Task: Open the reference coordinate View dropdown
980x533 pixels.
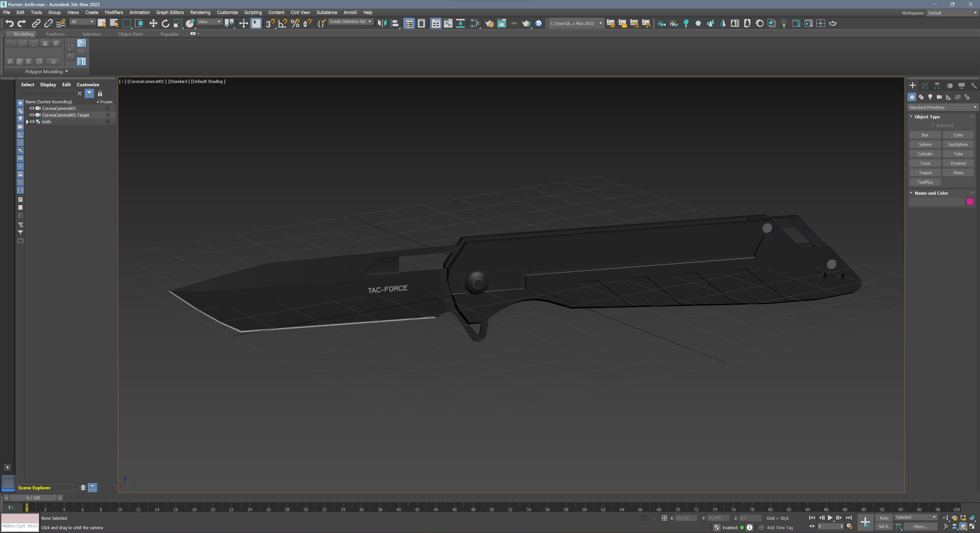Action: (209, 22)
